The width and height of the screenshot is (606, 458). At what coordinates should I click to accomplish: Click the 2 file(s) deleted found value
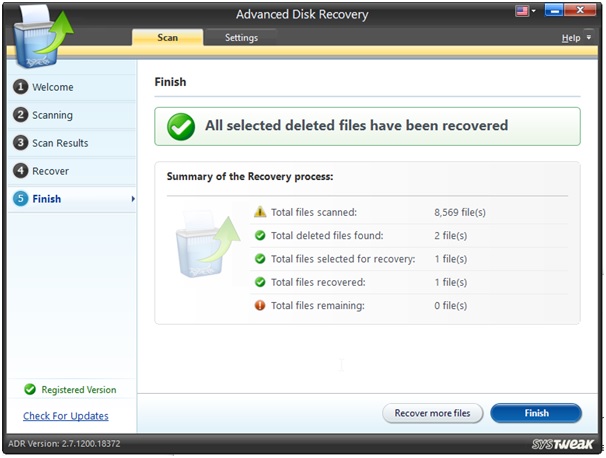click(x=451, y=235)
